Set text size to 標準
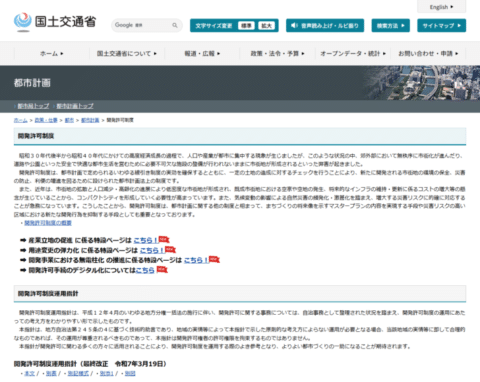The height and width of the screenshot is (382, 480). [x=246, y=26]
